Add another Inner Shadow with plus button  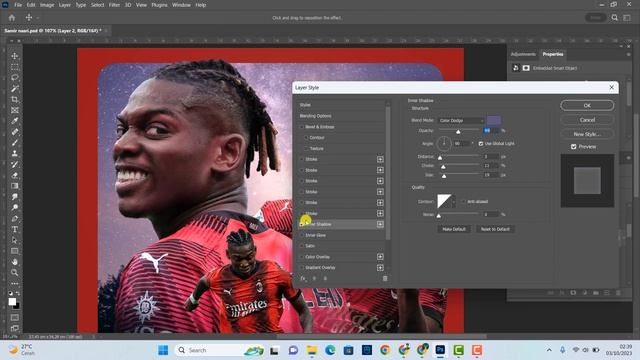click(380, 224)
